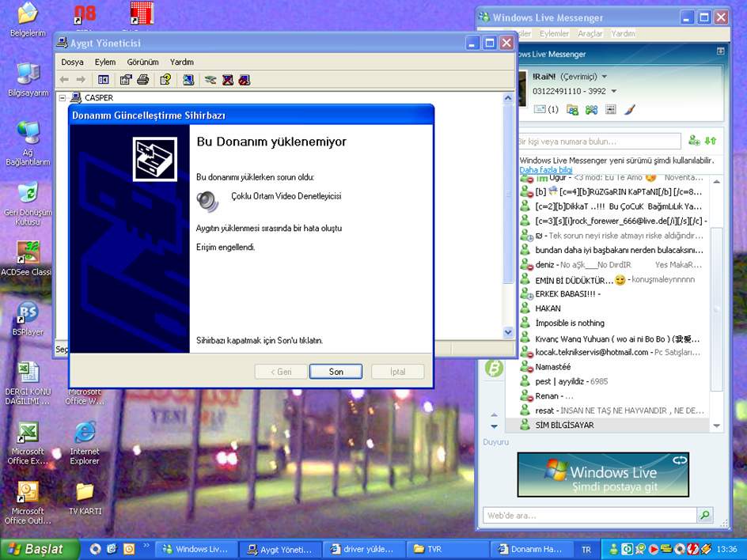Click the contact search field in Messenger
Image resolution: width=747 pixels, height=560 pixels.
(599, 142)
